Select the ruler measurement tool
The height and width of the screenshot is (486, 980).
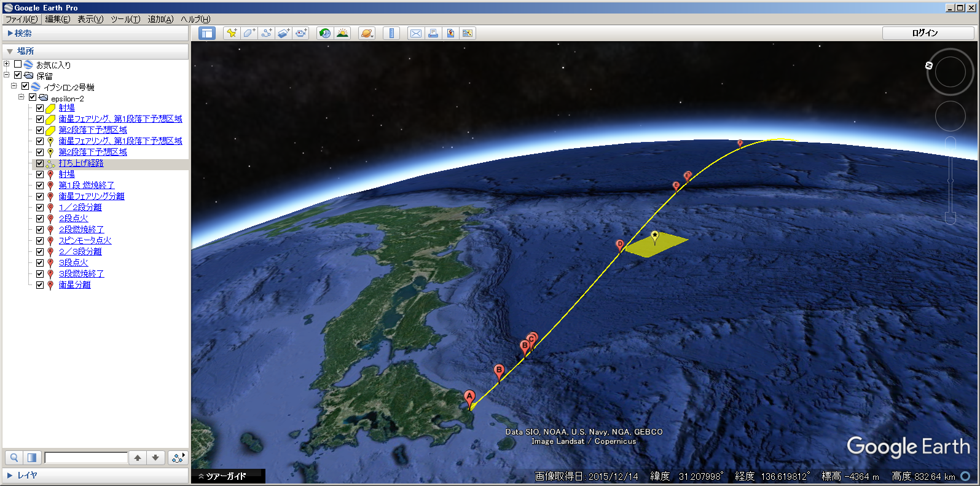click(391, 33)
